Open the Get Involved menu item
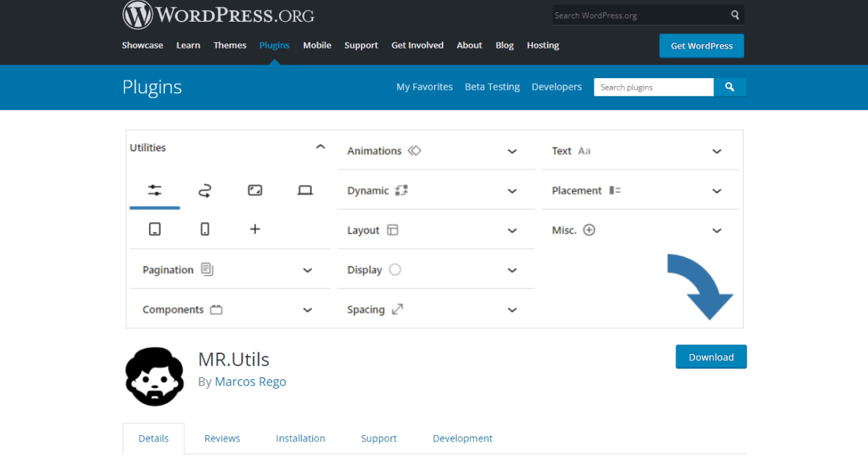Image resolution: width=868 pixels, height=456 pixels. [x=417, y=45]
